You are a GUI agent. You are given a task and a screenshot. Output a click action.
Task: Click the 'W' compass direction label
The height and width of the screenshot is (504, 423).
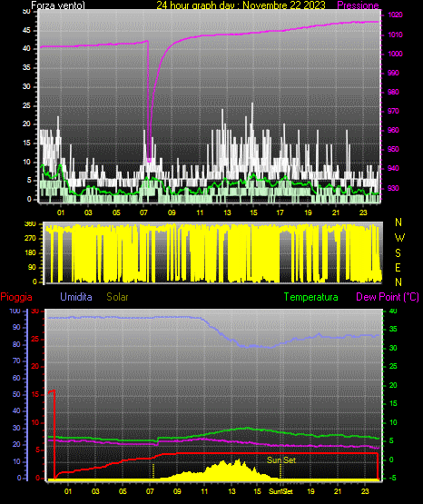[x=399, y=238]
